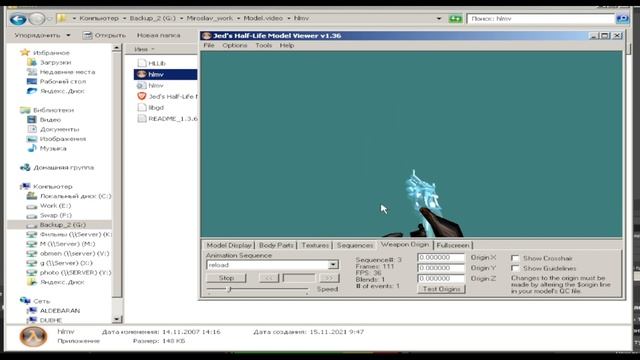The width and height of the screenshot is (640, 360).
Task: Click the Origin Z input field
Action: (441, 278)
